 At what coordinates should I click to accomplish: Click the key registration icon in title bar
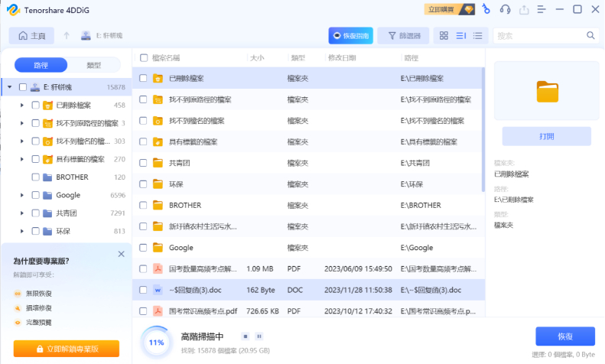coord(486,9)
